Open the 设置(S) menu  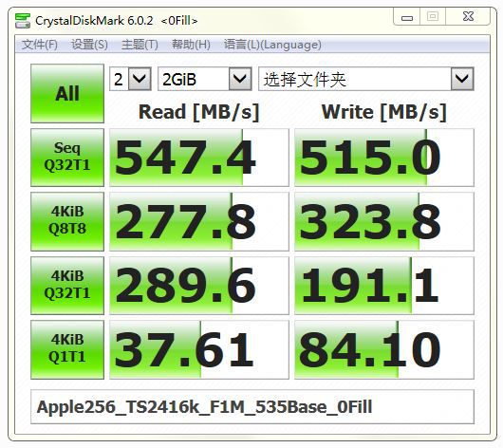(x=89, y=45)
